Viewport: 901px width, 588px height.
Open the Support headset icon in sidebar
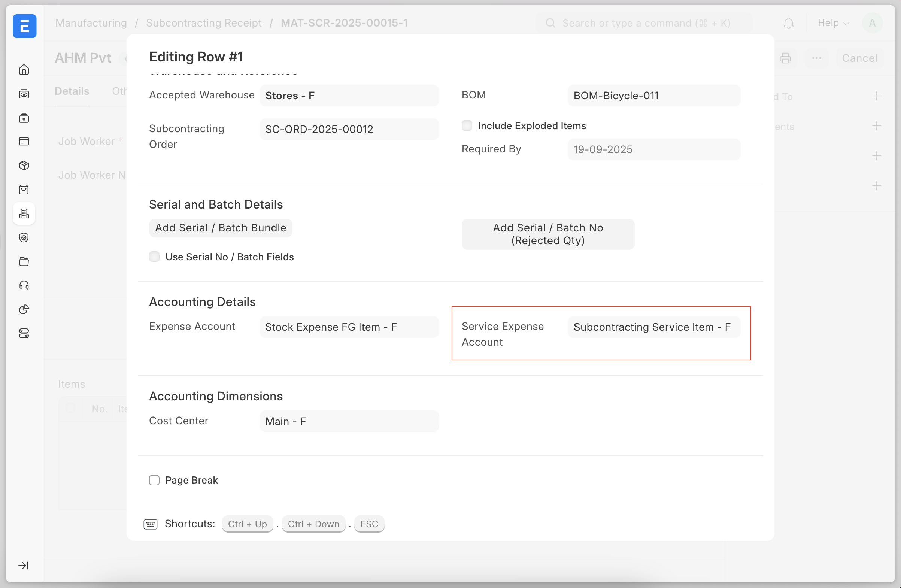tap(24, 285)
